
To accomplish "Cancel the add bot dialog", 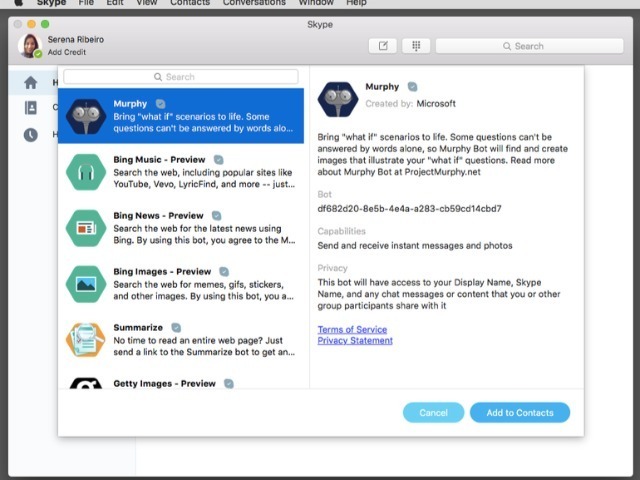I will pos(433,413).
